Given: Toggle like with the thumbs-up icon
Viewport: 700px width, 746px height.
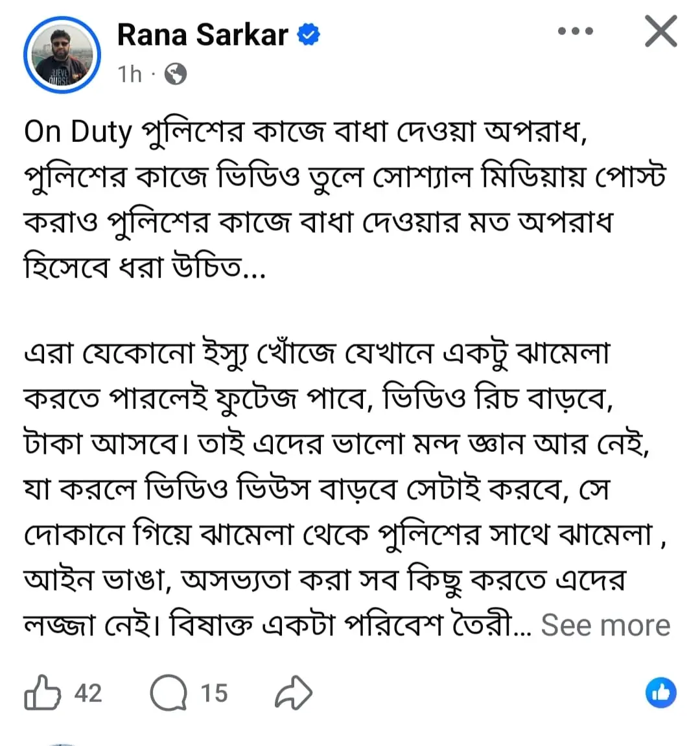Looking at the screenshot, I should coord(42,693).
